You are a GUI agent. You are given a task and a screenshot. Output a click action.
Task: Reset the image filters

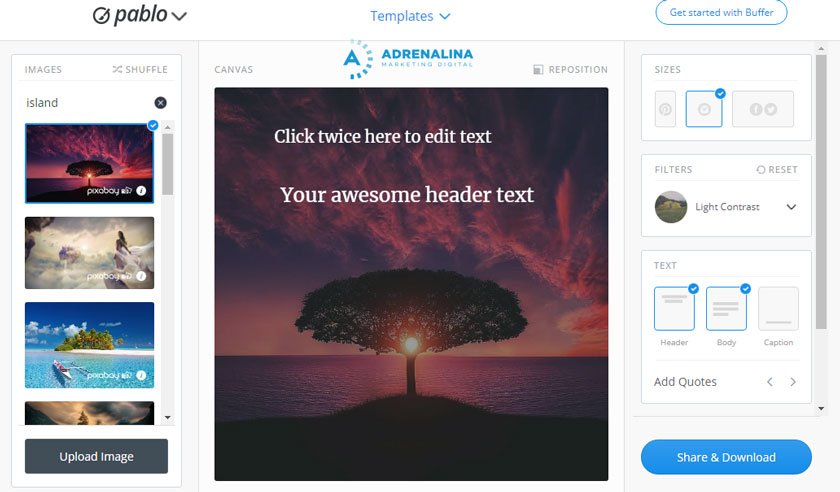777,169
